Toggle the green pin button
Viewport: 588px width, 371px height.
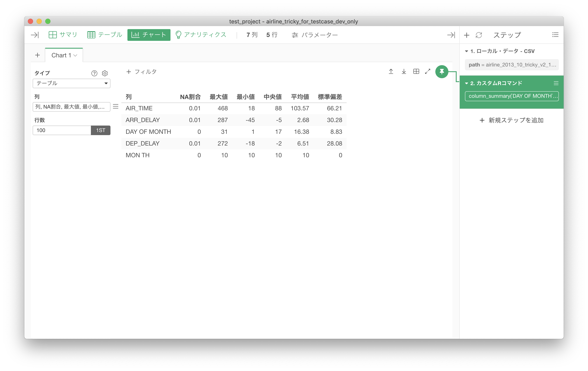point(442,72)
